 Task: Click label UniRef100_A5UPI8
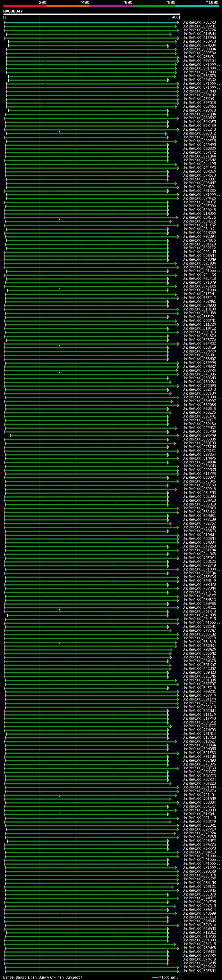click(199, 41)
